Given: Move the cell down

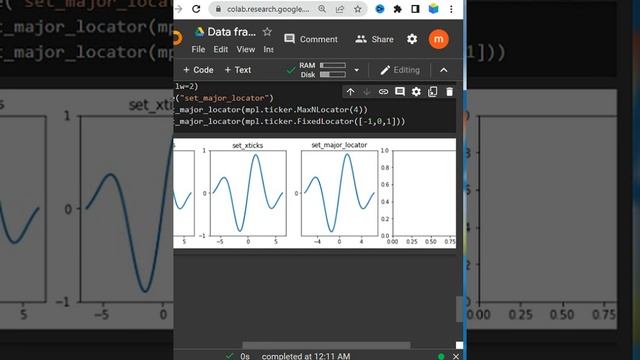Looking at the screenshot, I should coord(367,92).
